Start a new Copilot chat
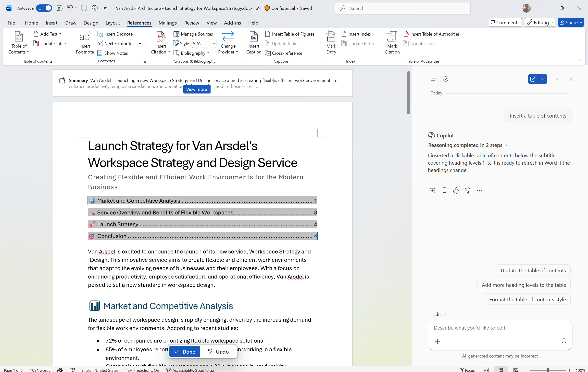This screenshot has width=588, height=372. pos(533,79)
